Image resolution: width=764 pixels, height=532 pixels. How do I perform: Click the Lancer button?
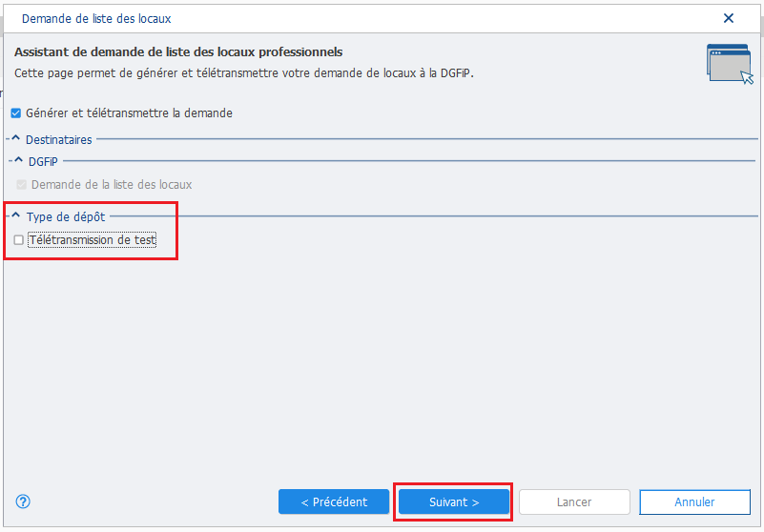click(574, 501)
